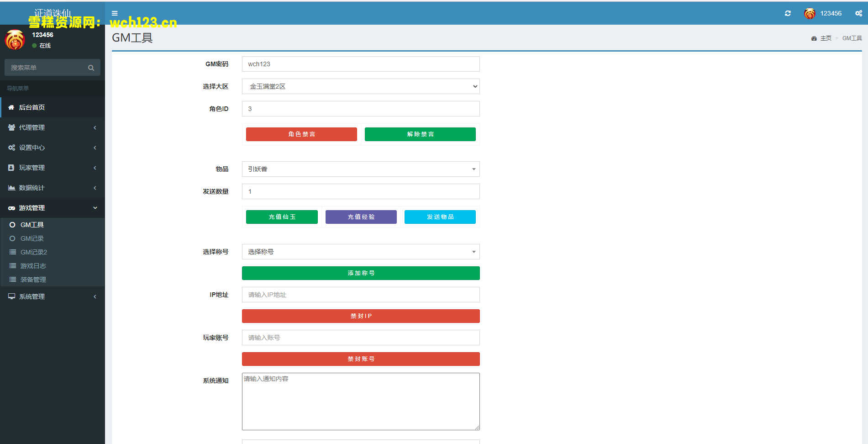
Task: Click the red 角色禁言 button
Action: click(301, 134)
